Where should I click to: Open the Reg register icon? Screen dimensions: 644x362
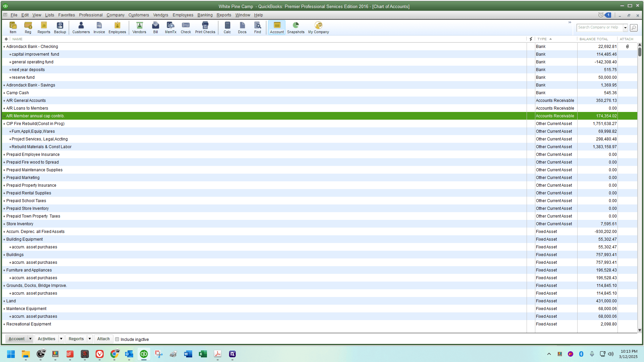coord(28,27)
